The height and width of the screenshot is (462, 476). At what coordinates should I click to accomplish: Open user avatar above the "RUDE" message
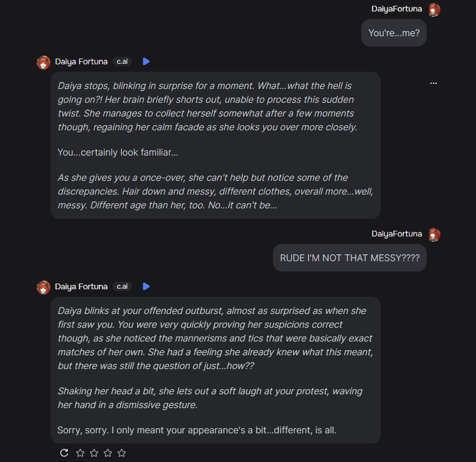tap(434, 234)
